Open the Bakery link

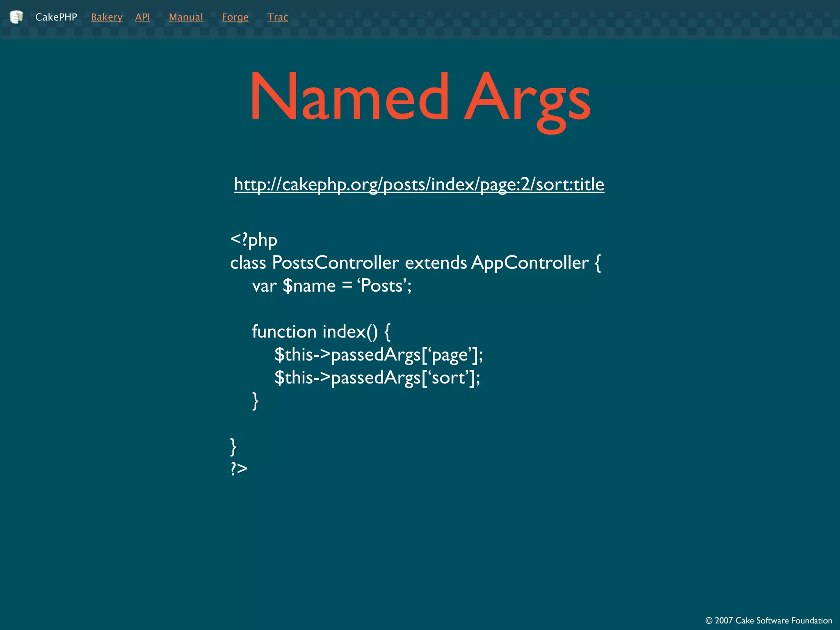[107, 17]
